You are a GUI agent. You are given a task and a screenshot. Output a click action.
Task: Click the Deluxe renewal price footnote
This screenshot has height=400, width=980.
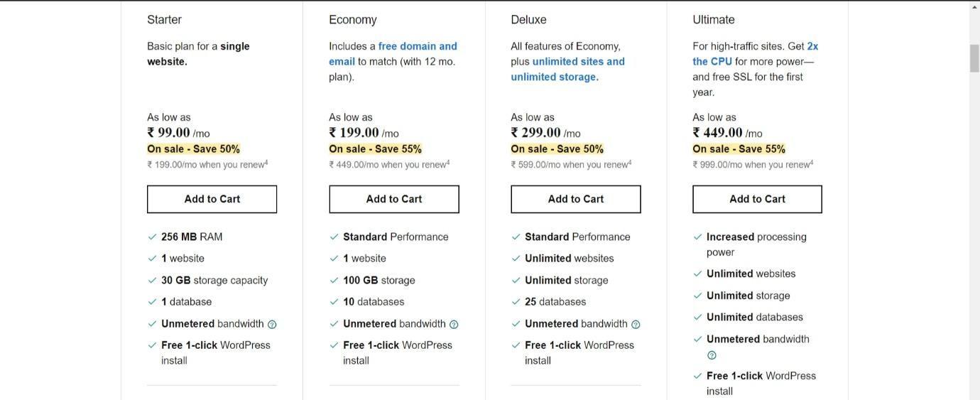pos(630,162)
